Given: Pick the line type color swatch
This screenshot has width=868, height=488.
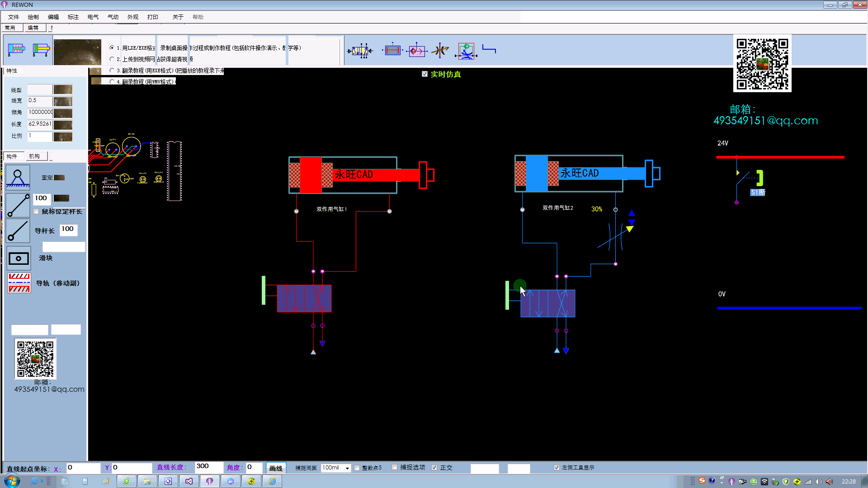Looking at the screenshot, I should pyautogui.click(x=63, y=89).
